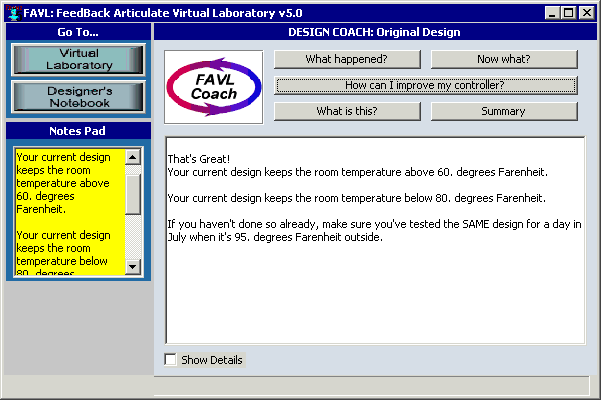Close the FAVL window

[586, 13]
